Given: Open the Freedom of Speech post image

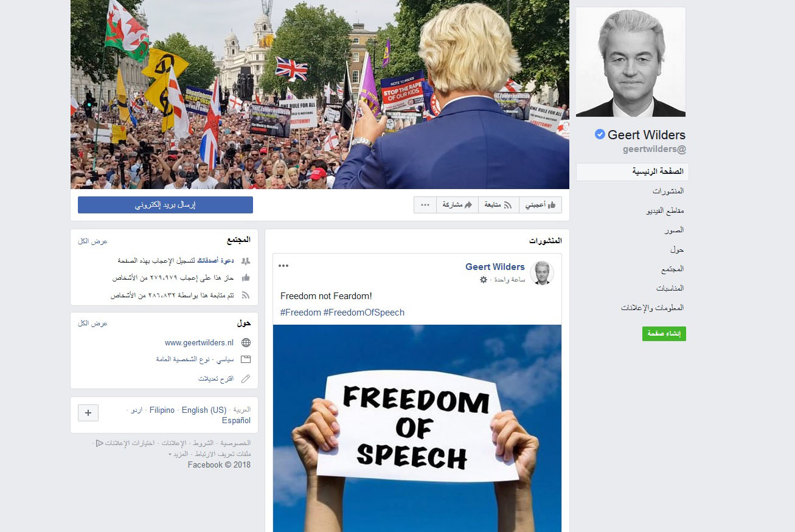Looking at the screenshot, I should (417, 428).
